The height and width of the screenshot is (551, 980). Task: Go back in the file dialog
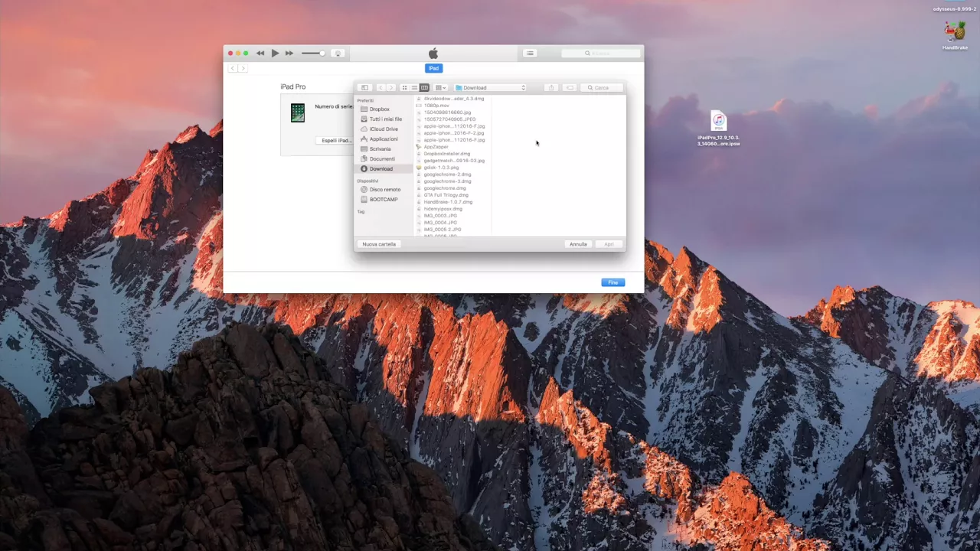pos(381,87)
